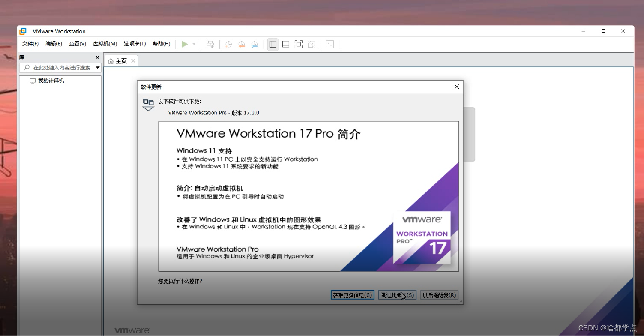Close the 软件更新 dialog
644x336 pixels.
tap(457, 87)
